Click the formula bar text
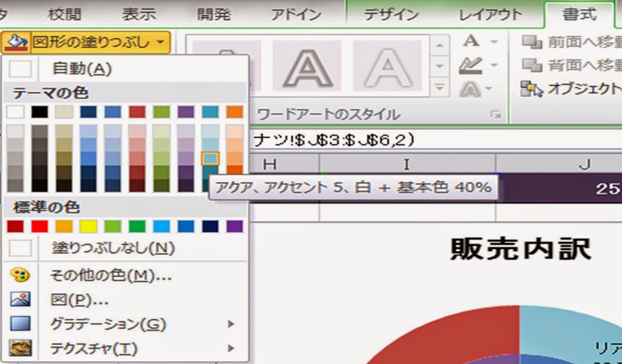 coord(335,140)
